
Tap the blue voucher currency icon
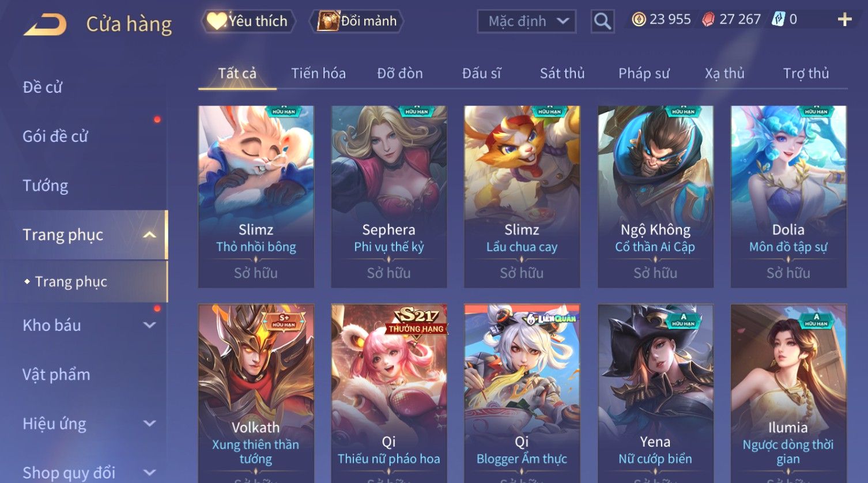tap(778, 20)
